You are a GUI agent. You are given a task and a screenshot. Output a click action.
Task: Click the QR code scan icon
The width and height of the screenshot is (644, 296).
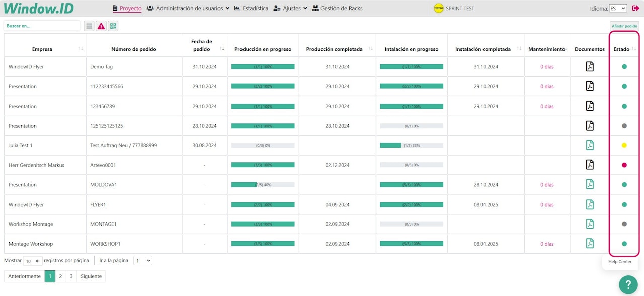pyautogui.click(x=113, y=26)
